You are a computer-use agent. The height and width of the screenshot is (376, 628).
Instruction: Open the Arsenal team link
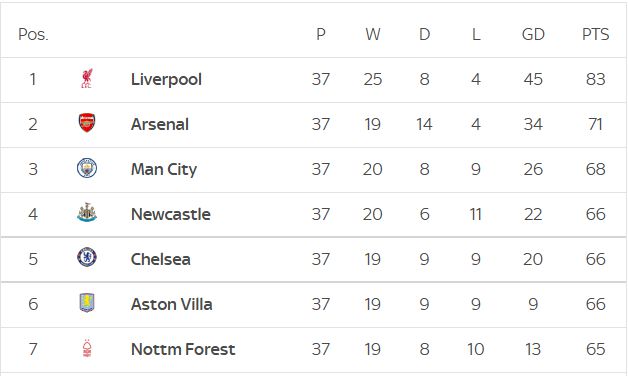(160, 124)
